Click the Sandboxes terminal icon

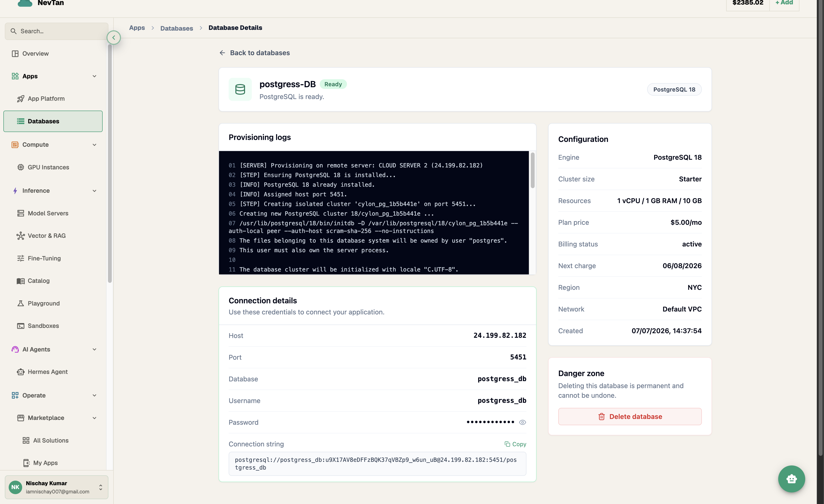[x=20, y=326]
